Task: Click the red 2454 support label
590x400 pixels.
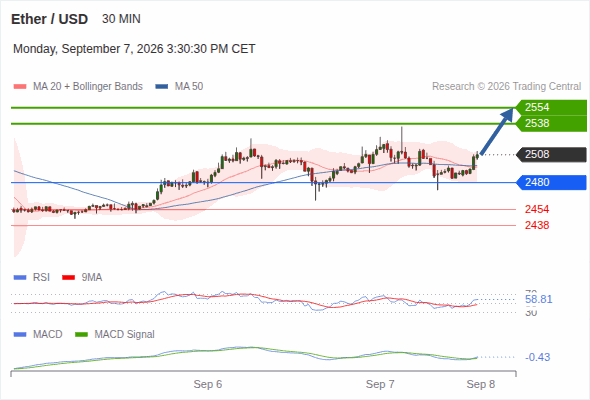Action: (537, 209)
